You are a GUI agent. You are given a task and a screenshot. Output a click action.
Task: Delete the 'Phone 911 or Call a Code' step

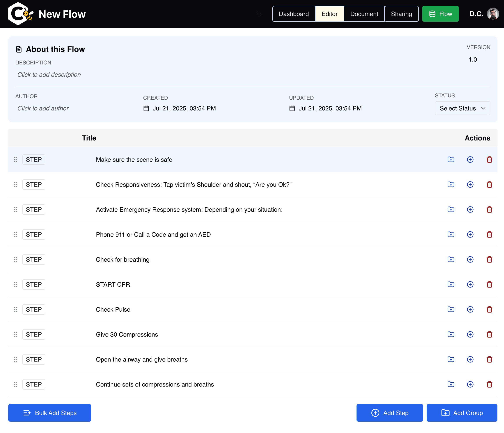click(489, 234)
